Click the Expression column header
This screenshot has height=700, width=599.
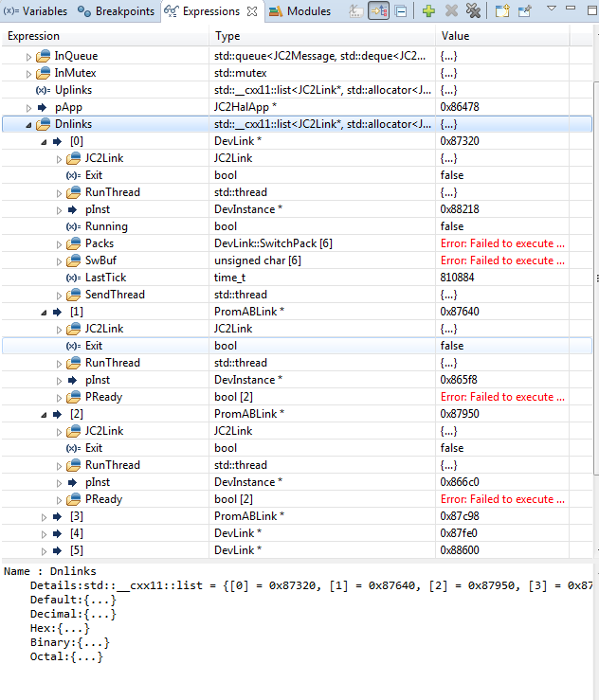pos(105,36)
